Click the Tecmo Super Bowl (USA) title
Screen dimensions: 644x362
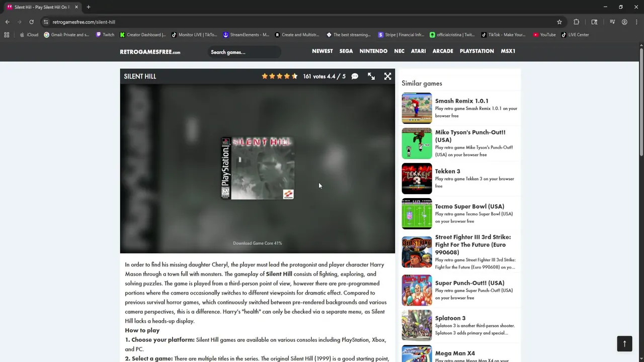click(x=469, y=207)
